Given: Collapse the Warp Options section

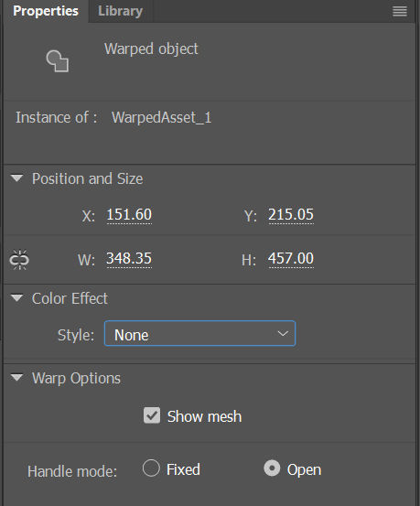Looking at the screenshot, I should 16,377.
